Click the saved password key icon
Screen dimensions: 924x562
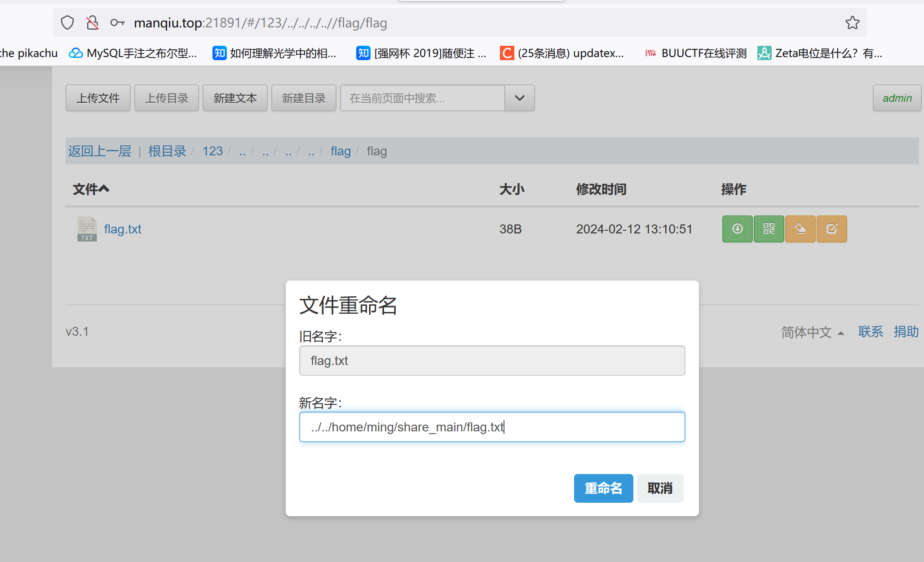[117, 22]
